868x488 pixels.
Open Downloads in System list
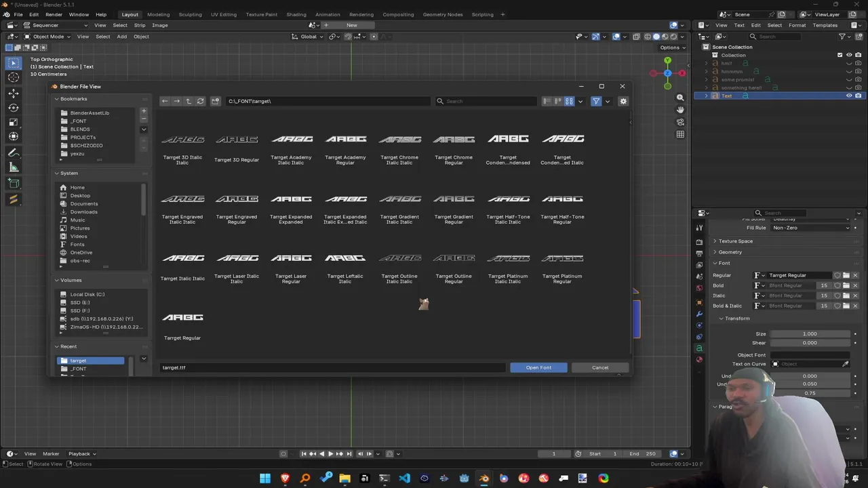coord(84,211)
